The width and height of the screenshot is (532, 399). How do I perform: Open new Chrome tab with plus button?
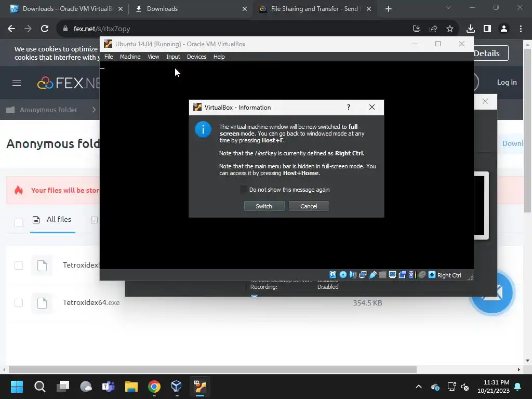click(389, 9)
